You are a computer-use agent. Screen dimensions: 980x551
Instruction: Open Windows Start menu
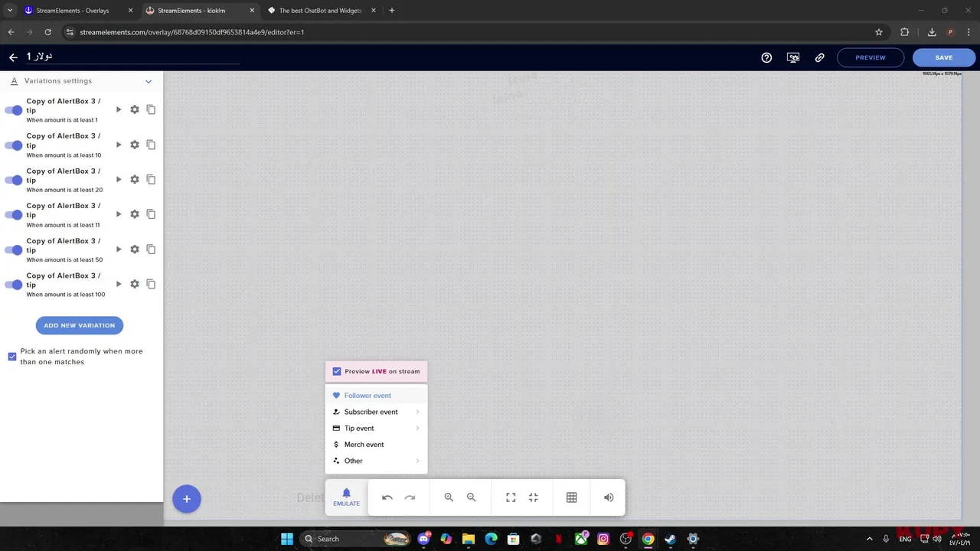(287, 539)
